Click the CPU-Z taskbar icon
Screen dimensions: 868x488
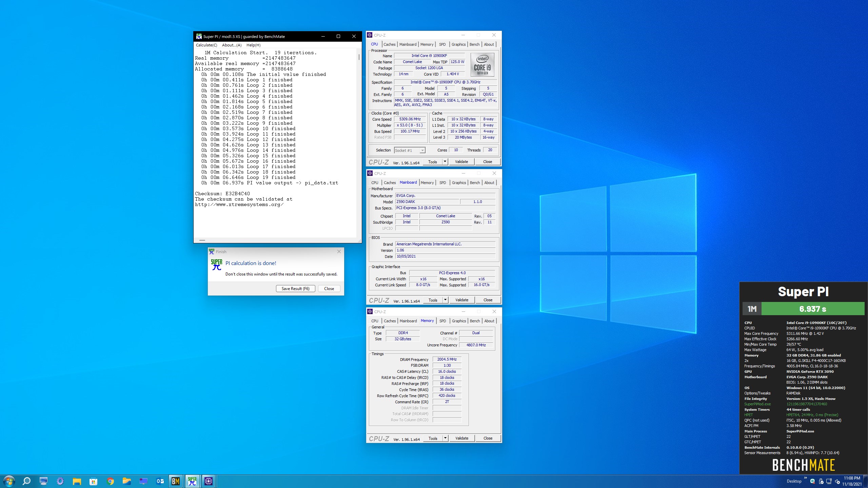209,481
